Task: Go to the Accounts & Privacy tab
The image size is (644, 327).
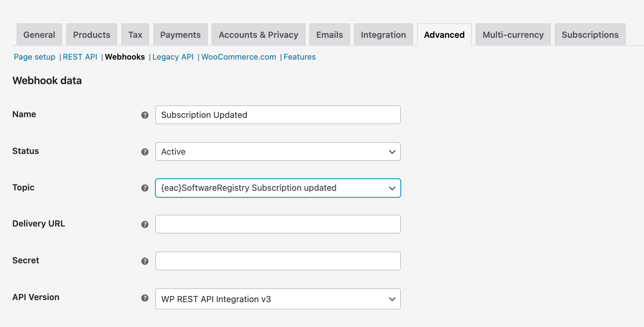Action: coord(258,34)
